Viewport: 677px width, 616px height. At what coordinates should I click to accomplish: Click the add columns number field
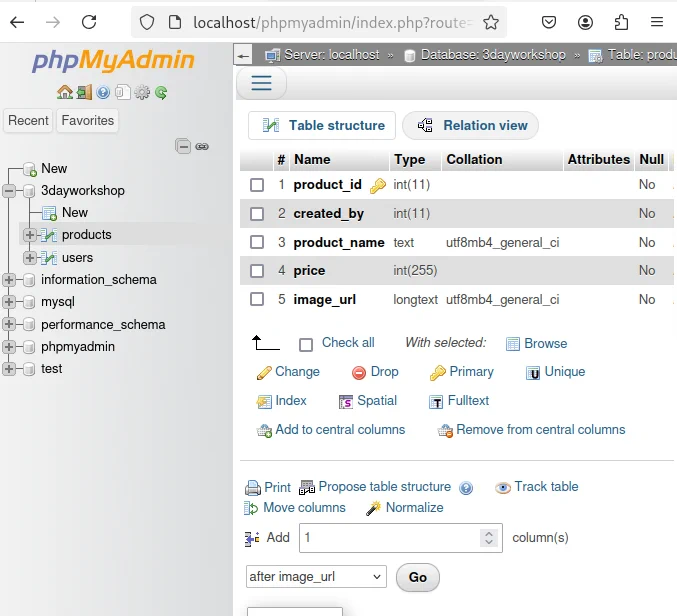[x=401, y=538]
